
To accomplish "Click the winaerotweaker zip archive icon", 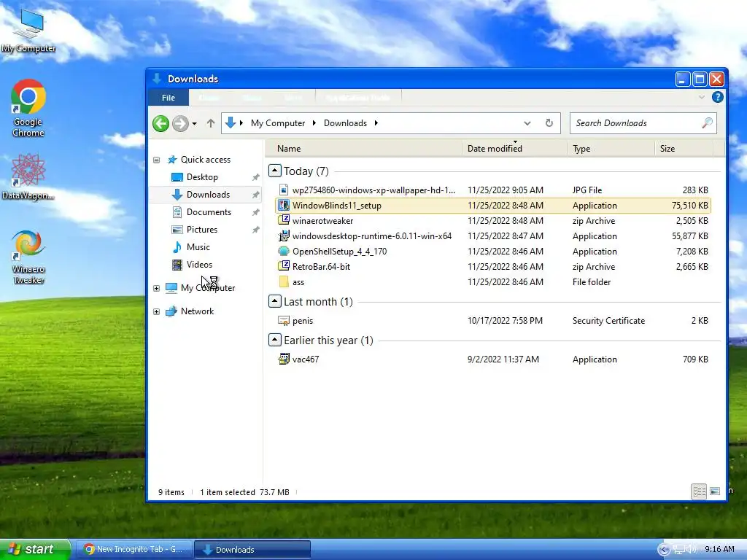I will click(284, 220).
